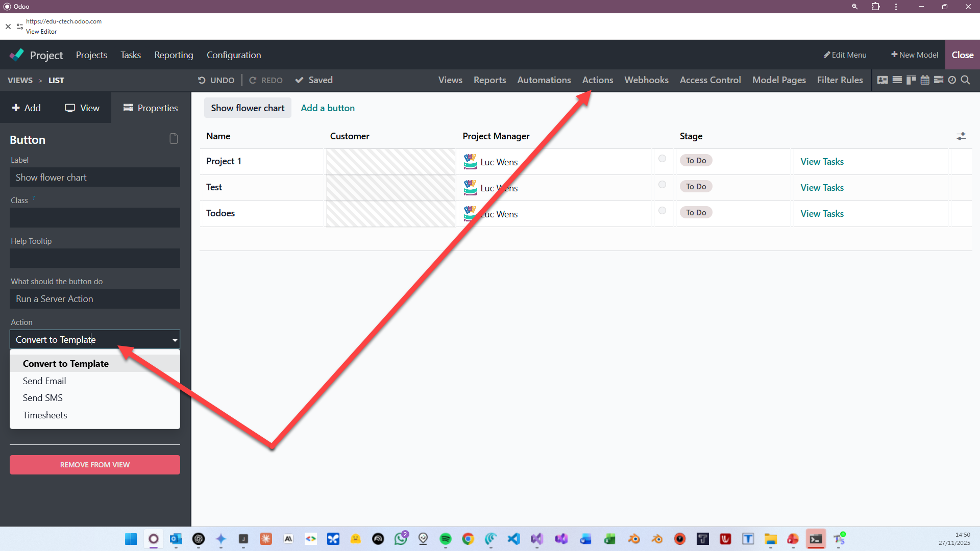Open the Automations menu
980x551 pixels.
coord(544,80)
